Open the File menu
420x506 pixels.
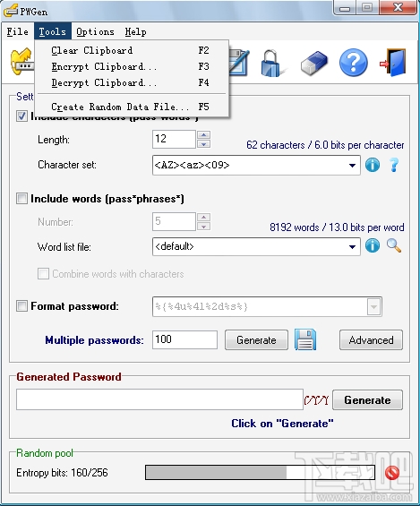pos(17,31)
